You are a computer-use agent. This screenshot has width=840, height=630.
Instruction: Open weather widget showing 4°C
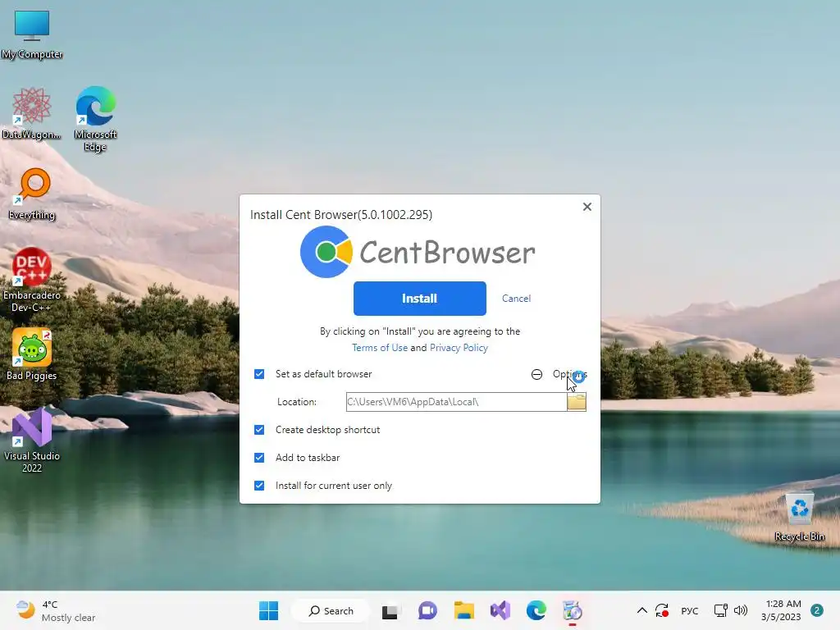tap(56, 610)
